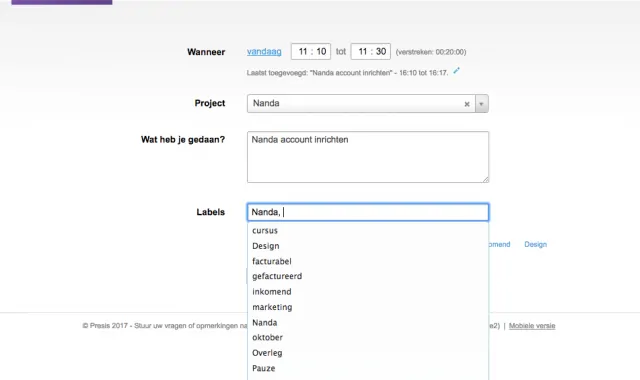640x380 pixels.
Task: Open the Mobiele versie footer link
Action: 532,326
